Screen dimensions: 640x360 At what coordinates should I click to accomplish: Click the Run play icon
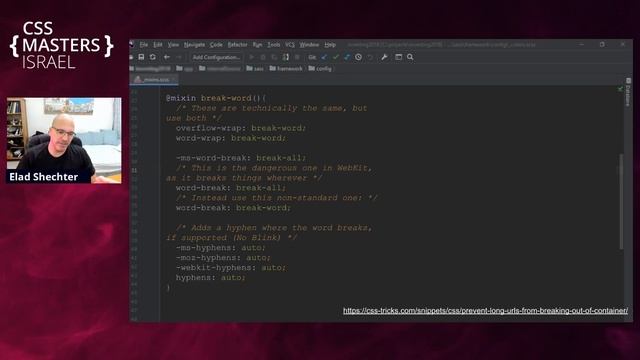(251, 57)
